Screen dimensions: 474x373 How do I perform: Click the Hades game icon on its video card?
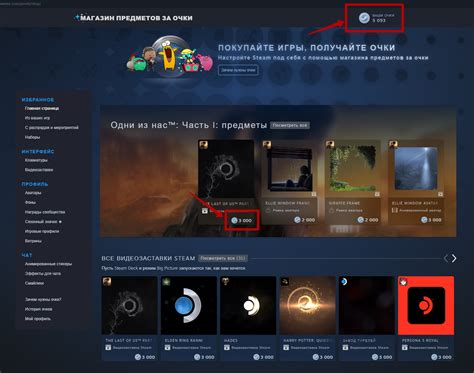(x=225, y=281)
